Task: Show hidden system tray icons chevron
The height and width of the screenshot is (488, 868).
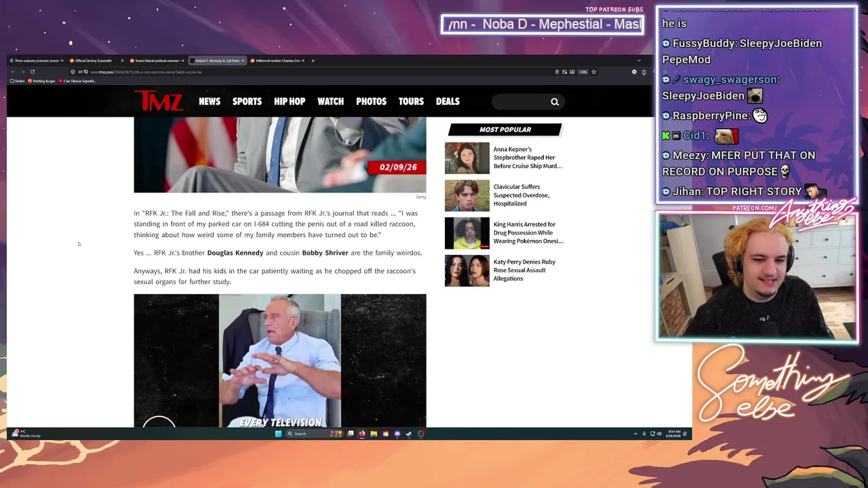Action: coord(635,434)
